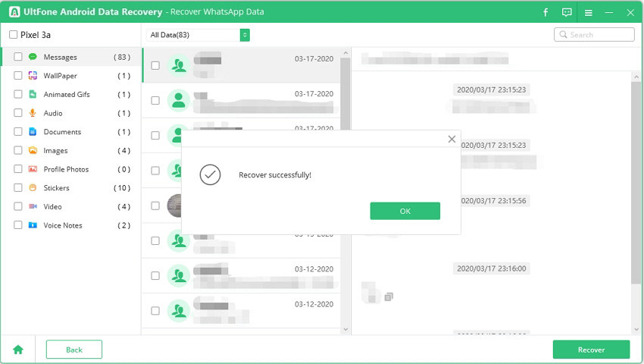Click the first 03-12-2020 conversation avatar

pyautogui.click(x=179, y=275)
